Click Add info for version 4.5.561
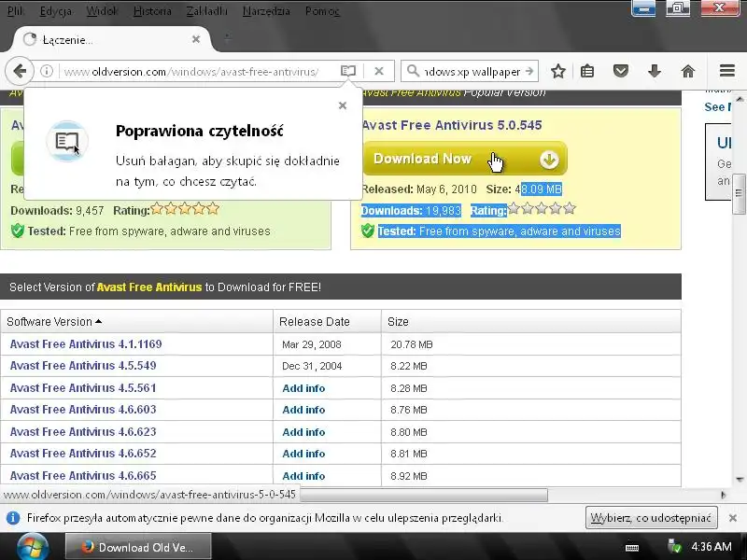Viewport: 747px width, 560px height. click(303, 388)
